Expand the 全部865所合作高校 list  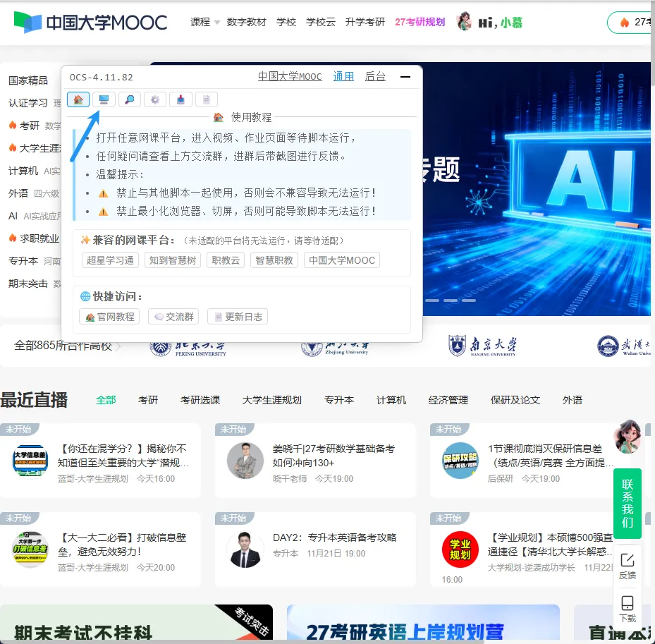(x=63, y=346)
